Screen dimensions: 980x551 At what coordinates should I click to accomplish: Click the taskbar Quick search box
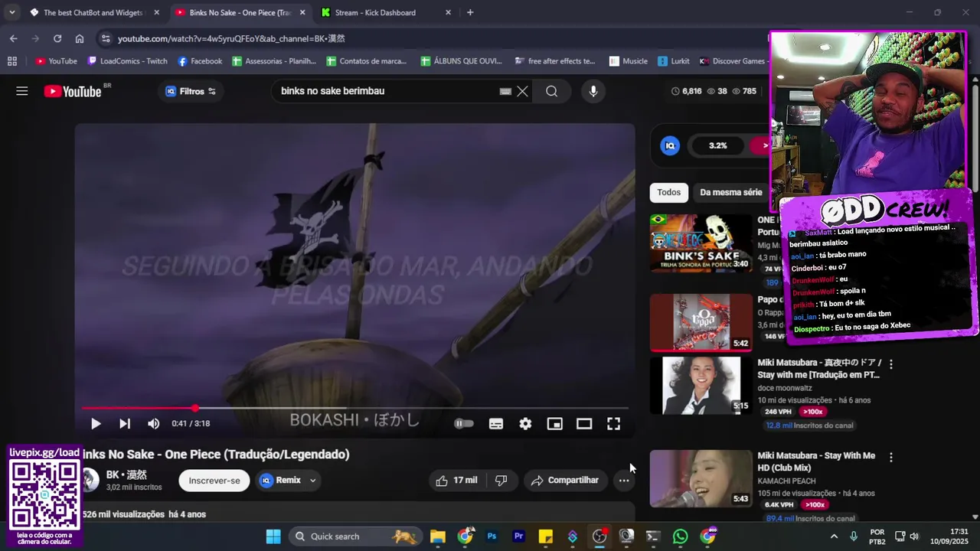(x=355, y=536)
